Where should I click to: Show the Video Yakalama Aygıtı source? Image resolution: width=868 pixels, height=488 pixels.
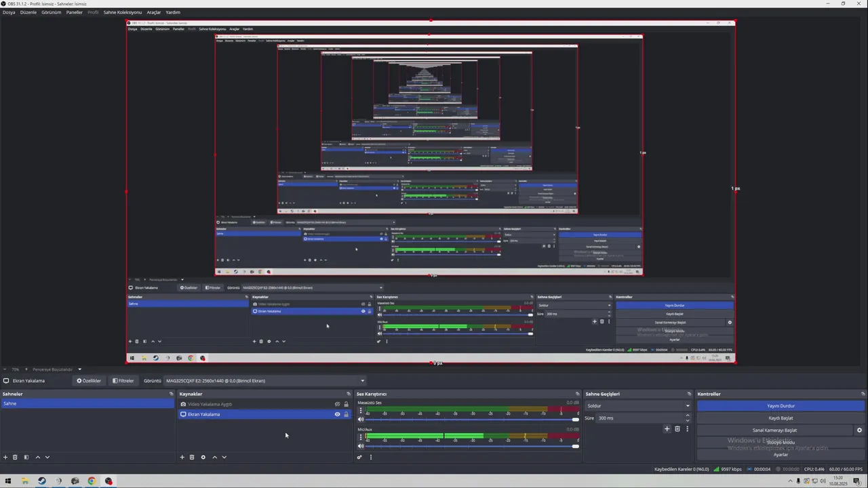(337, 405)
